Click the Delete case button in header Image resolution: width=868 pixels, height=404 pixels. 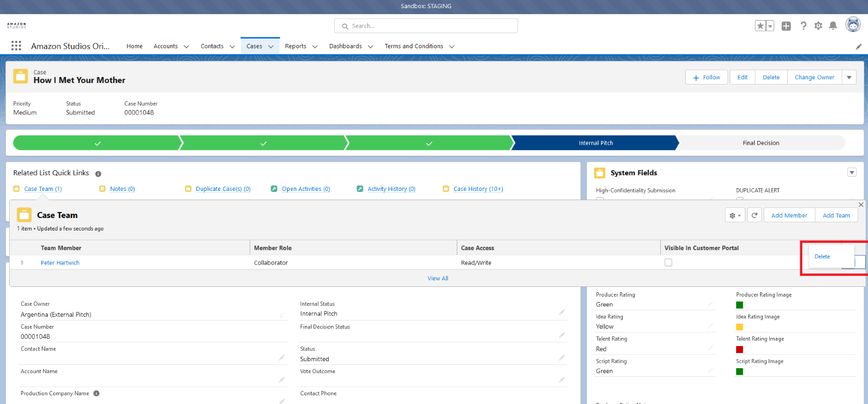point(771,78)
